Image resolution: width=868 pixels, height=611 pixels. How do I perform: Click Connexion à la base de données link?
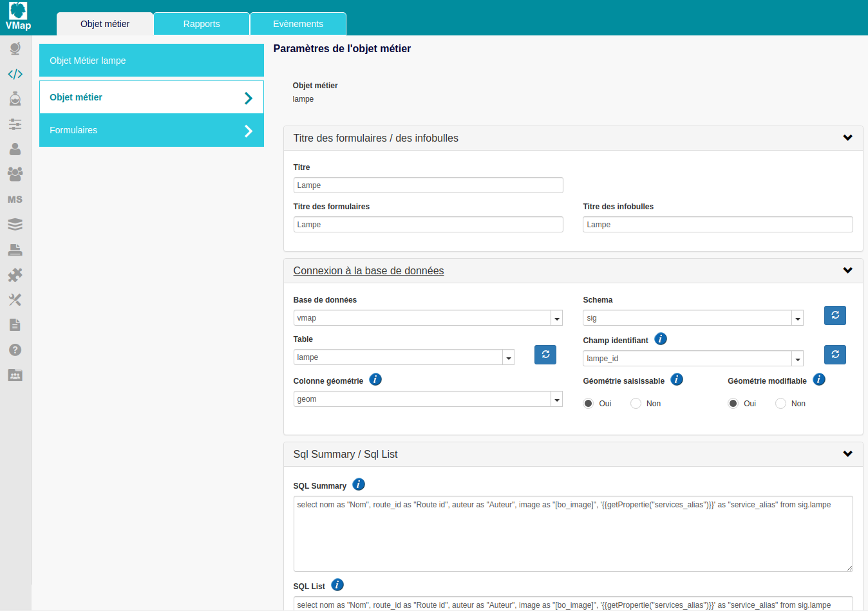368,270
